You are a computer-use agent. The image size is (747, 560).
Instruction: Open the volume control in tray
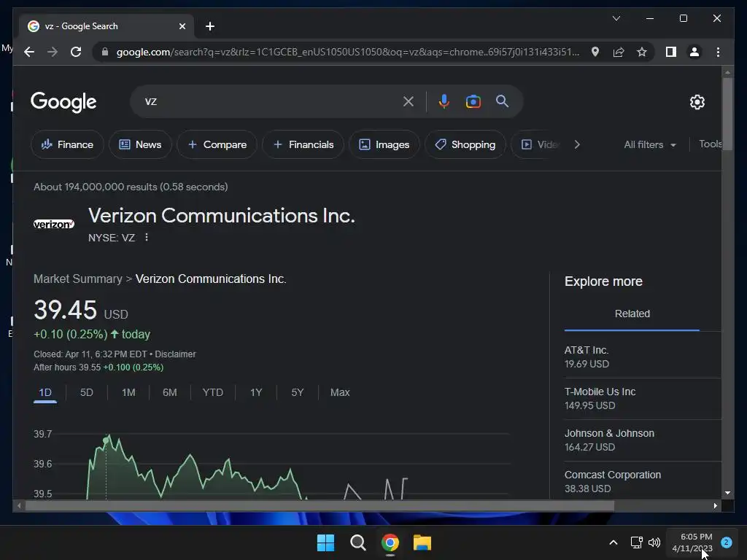tap(654, 542)
